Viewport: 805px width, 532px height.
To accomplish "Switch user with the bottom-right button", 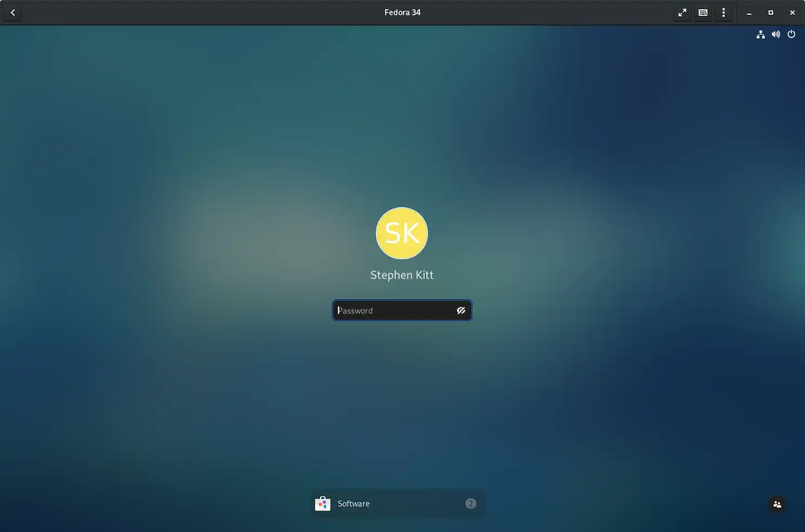I will click(777, 504).
